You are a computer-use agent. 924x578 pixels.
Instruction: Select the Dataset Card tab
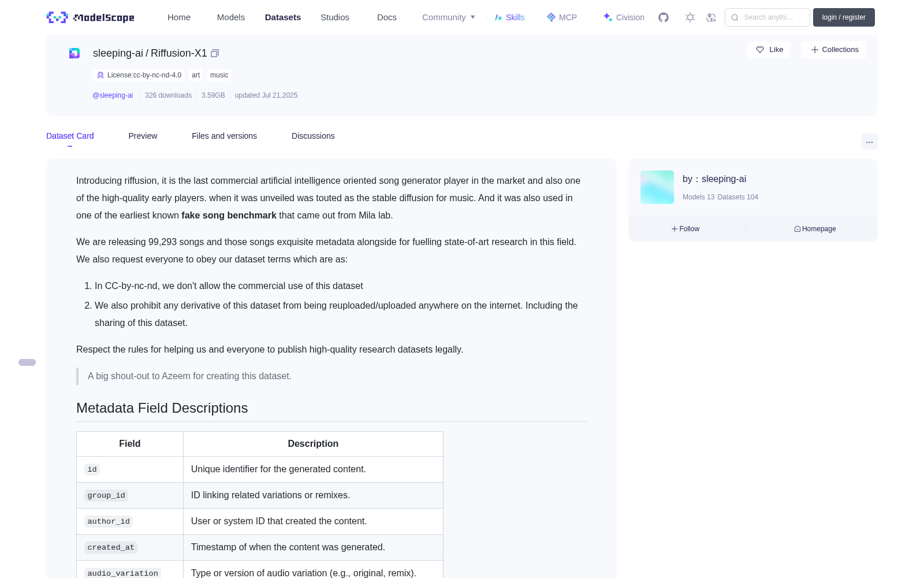tap(70, 136)
